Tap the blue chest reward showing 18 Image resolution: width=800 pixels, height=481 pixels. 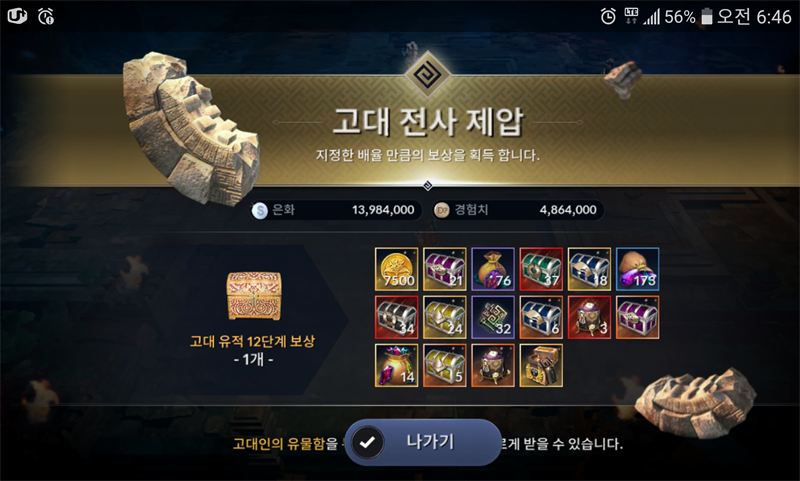click(589, 269)
